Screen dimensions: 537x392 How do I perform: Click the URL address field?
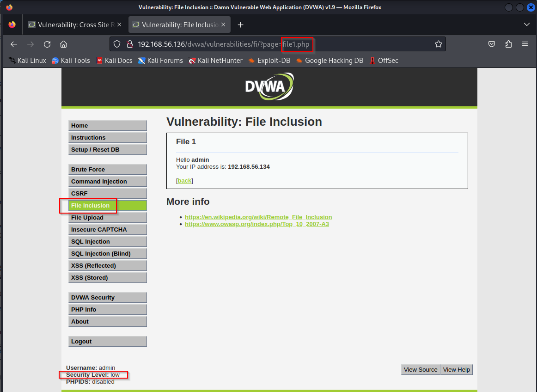tap(277, 44)
